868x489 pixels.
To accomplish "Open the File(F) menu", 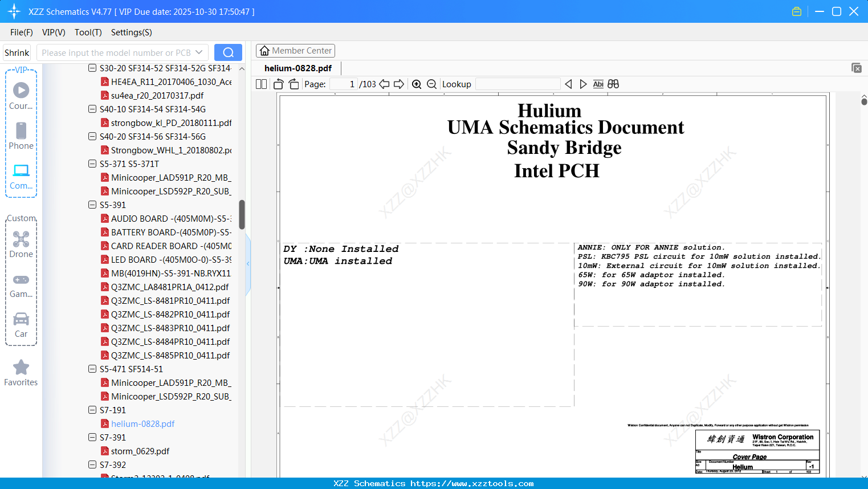I will 22,32.
